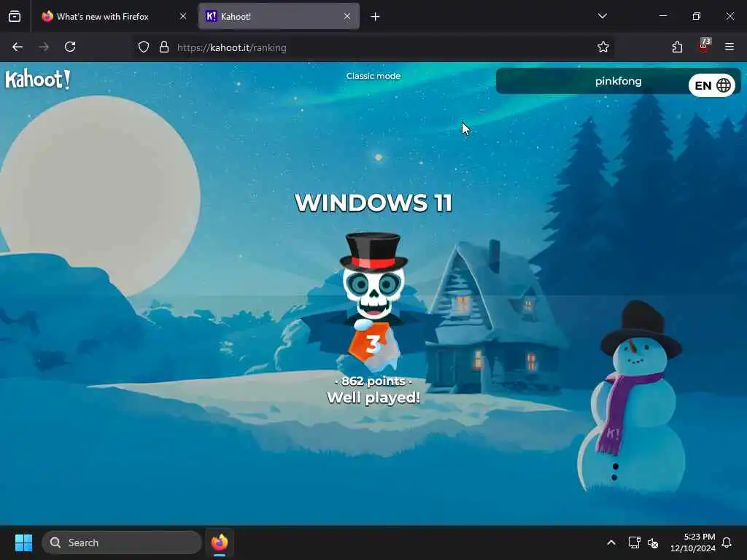This screenshot has width=747, height=560.
Task: Click the taskbar Search box
Action: (122, 542)
